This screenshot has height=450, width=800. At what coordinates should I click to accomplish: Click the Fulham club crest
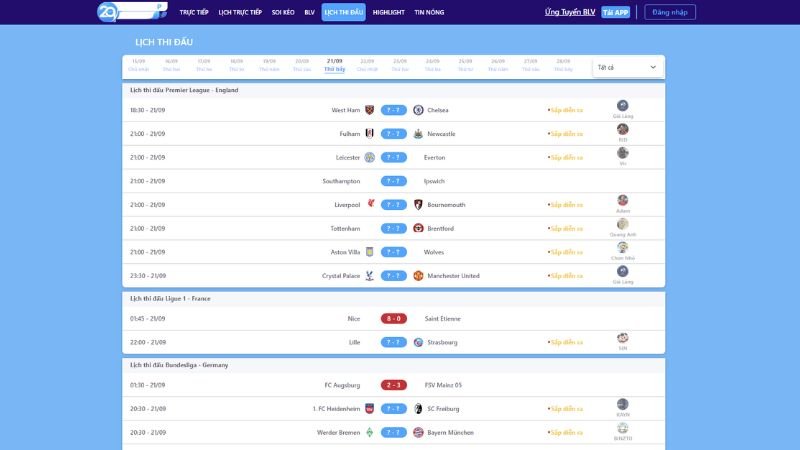point(369,134)
